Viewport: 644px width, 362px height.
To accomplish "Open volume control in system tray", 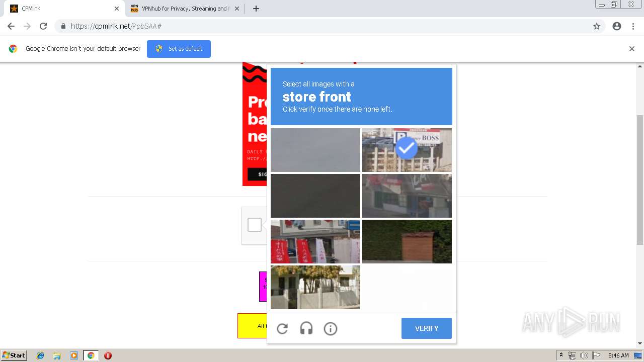I will (584, 355).
